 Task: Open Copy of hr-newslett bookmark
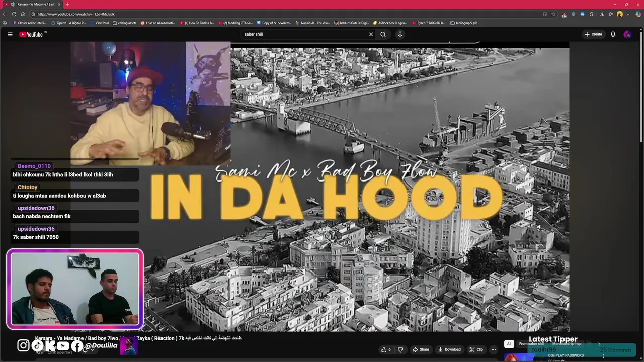pos(274,23)
